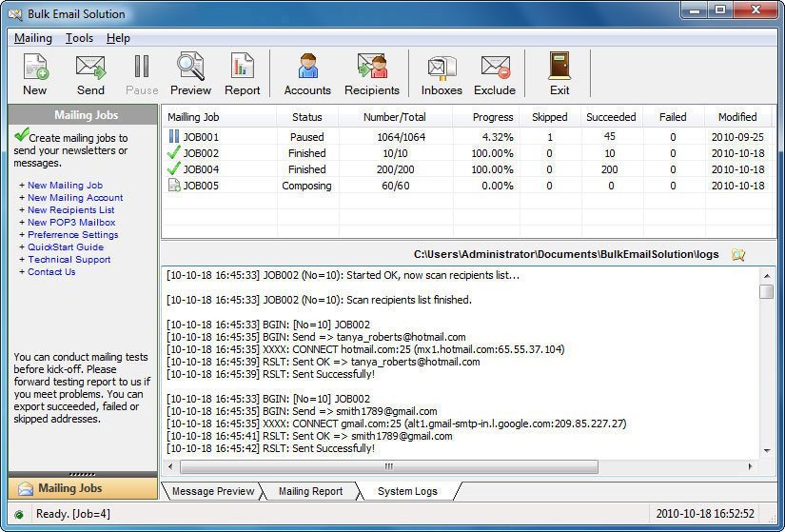Sort by Failed column header
This screenshot has height=532, width=785.
click(673, 117)
